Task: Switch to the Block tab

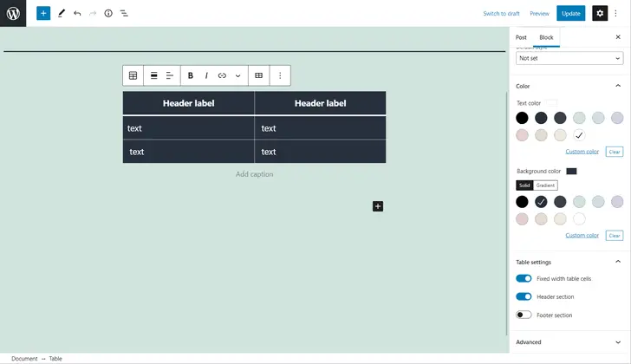Action: [546, 37]
